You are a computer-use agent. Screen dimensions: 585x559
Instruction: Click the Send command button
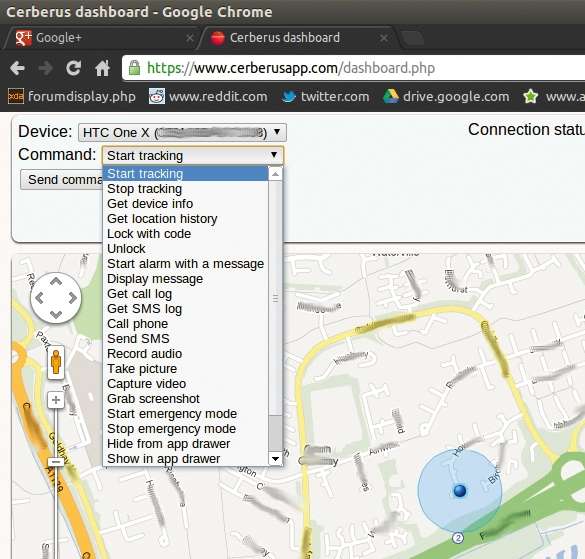click(62, 179)
